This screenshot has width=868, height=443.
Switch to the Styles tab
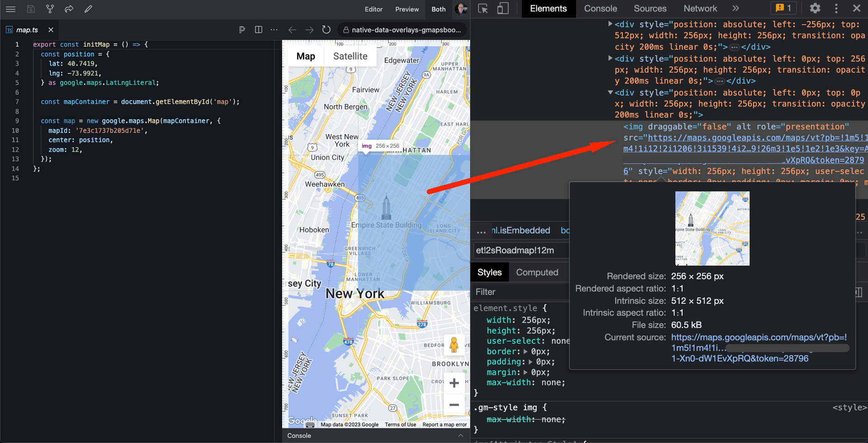490,273
